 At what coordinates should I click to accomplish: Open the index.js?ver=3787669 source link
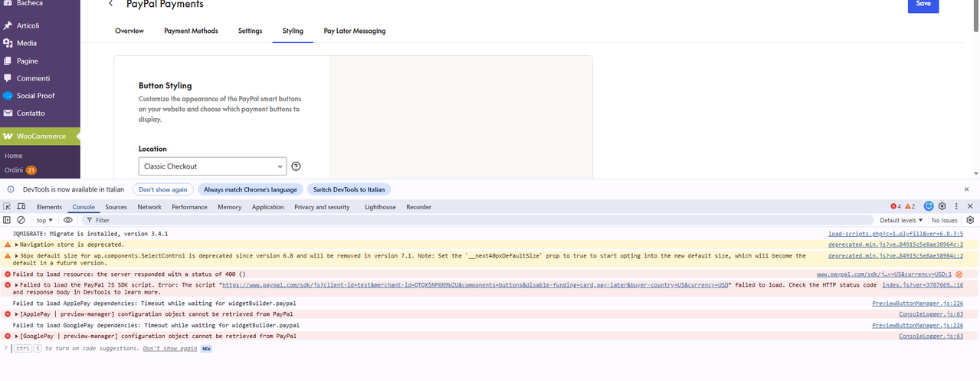tap(923, 284)
